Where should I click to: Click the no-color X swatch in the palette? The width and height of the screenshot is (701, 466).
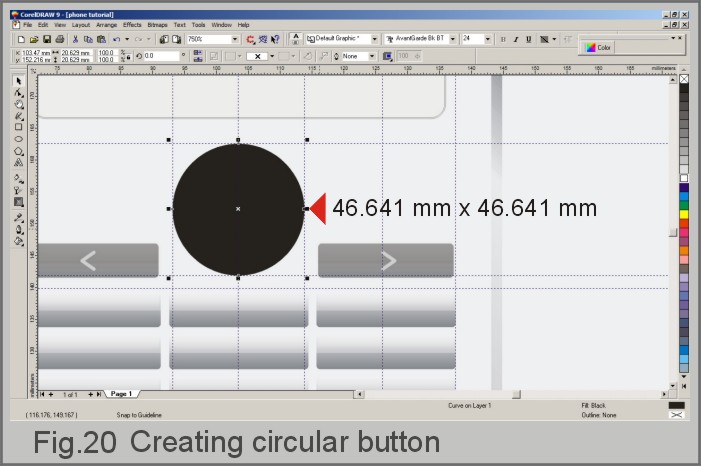click(x=684, y=79)
